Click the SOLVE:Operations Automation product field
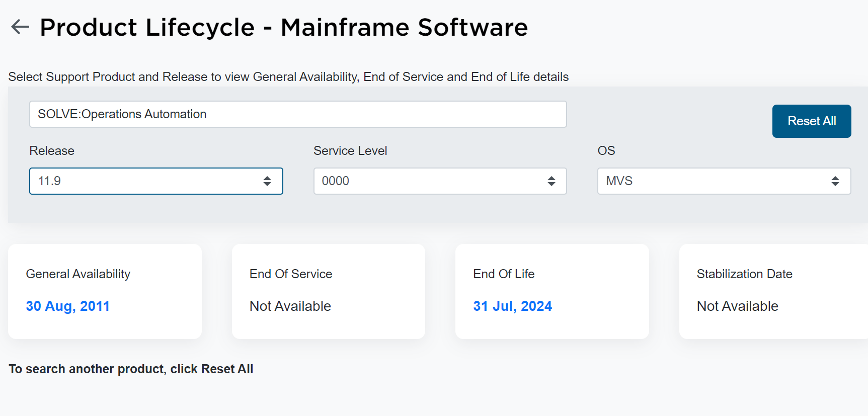The width and height of the screenshot is (868, 416). tap(298, 114)
